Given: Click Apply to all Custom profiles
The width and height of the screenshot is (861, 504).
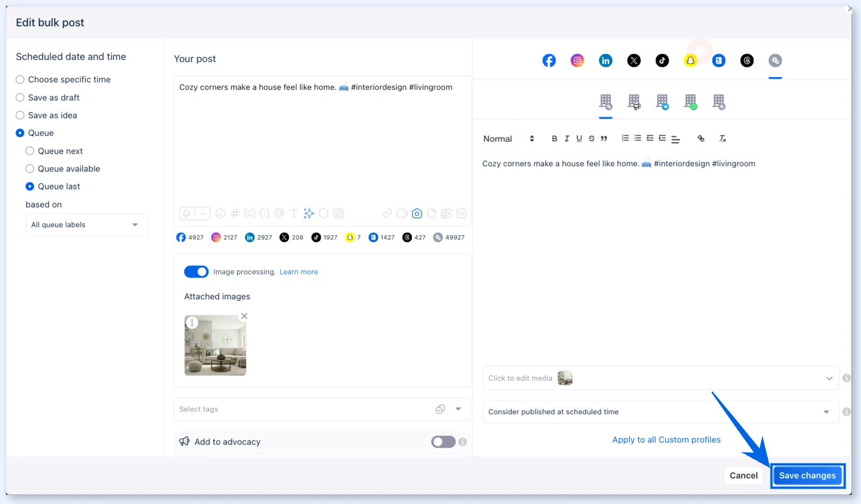Looking at the screenshot, I should [x=666, y=440].
